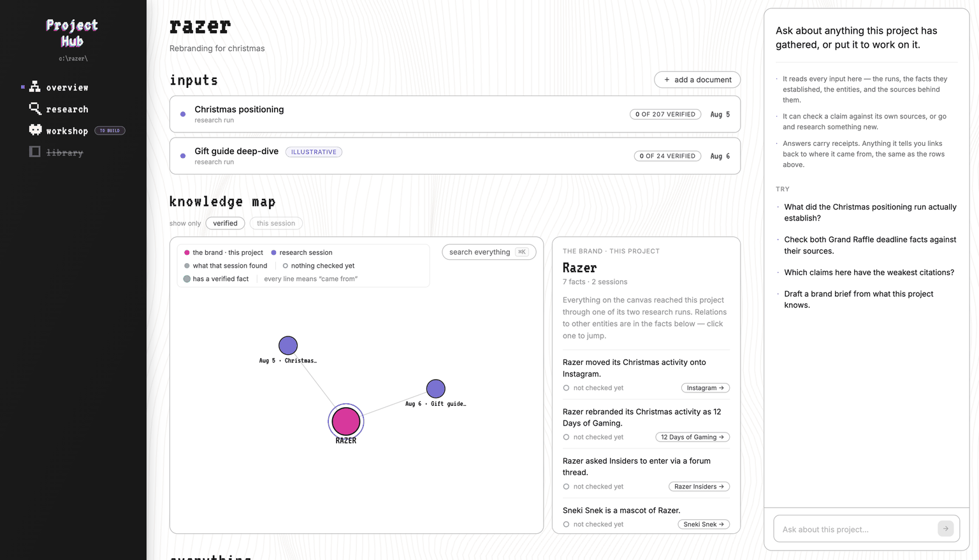Click the not-checked circle under Instagram fact

[x=566, y=388]
